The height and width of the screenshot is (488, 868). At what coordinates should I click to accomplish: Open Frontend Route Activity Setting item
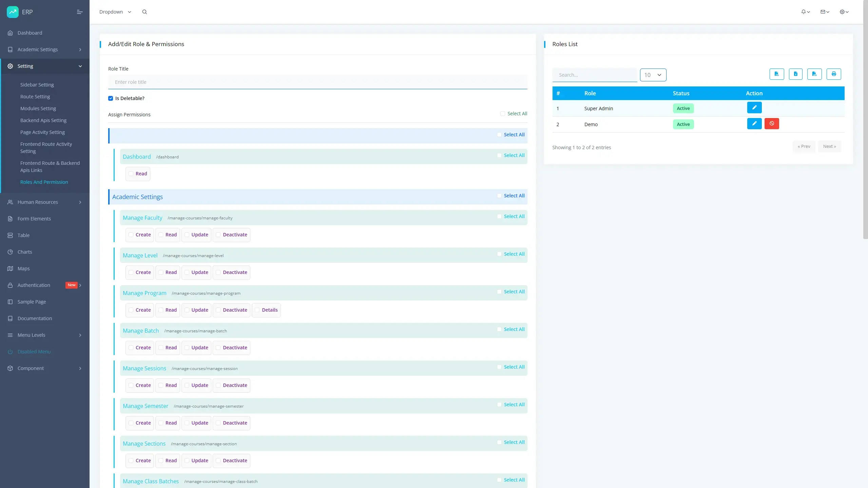tap(46, 148)
